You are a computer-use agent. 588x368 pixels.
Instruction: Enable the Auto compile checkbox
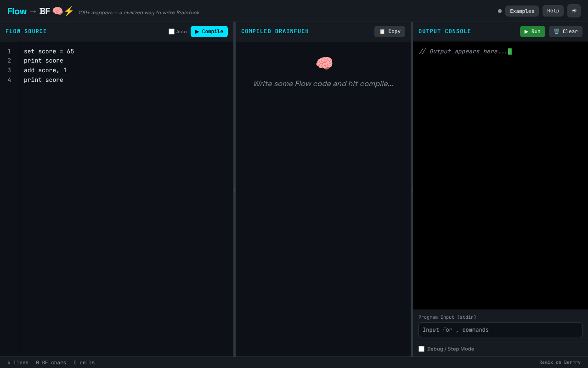[x=171, y=32]
